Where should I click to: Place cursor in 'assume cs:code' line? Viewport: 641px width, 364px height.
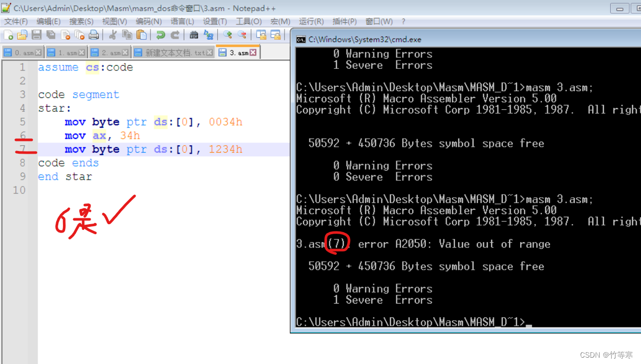(x=85, y=67)
